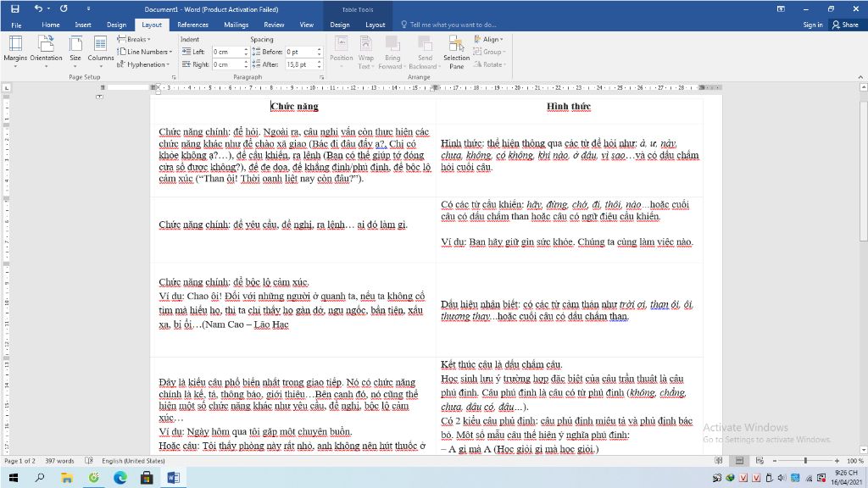Click the Bring Forward button
This screenshot has width=868, height=488.
[392, 52]
